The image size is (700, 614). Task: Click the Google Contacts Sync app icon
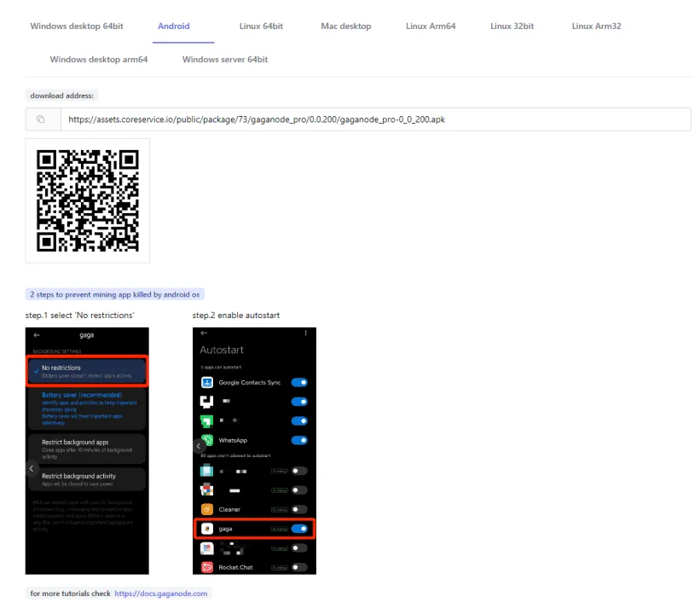[x=206, y=383]
